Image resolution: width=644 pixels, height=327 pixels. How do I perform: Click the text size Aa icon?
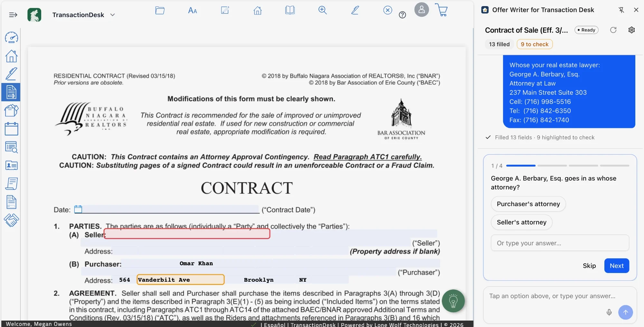(193, 11)
